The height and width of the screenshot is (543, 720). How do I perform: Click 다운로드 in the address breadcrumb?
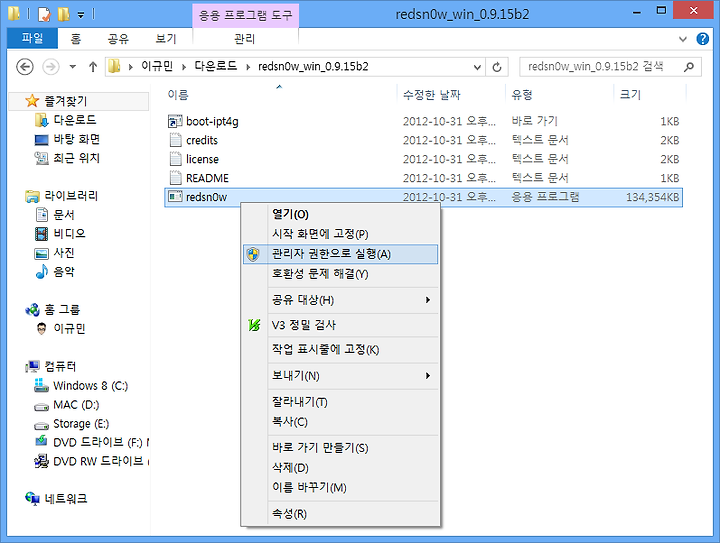[215, 67]
